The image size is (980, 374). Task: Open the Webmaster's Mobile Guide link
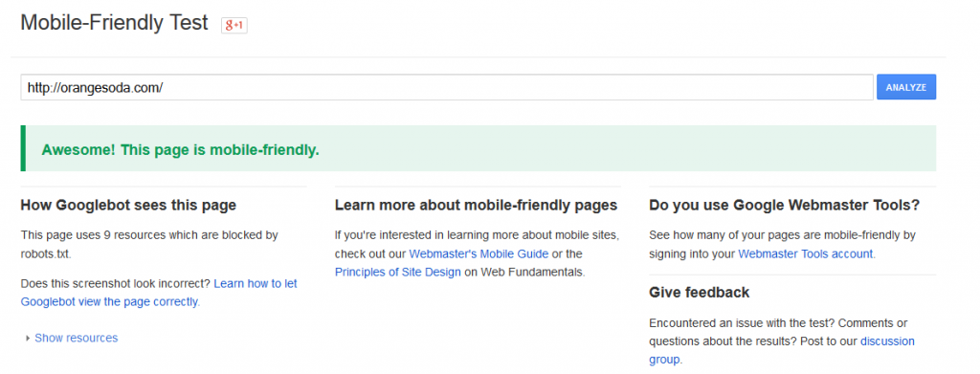479,254
